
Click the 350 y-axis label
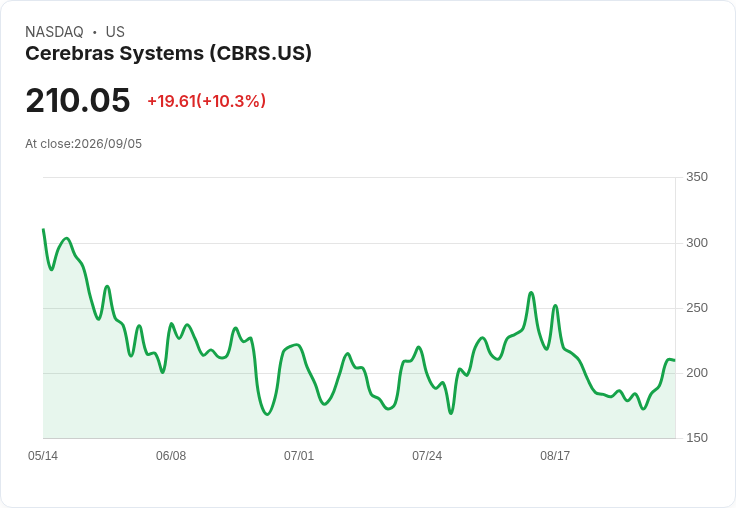click(x=697, y=177)
